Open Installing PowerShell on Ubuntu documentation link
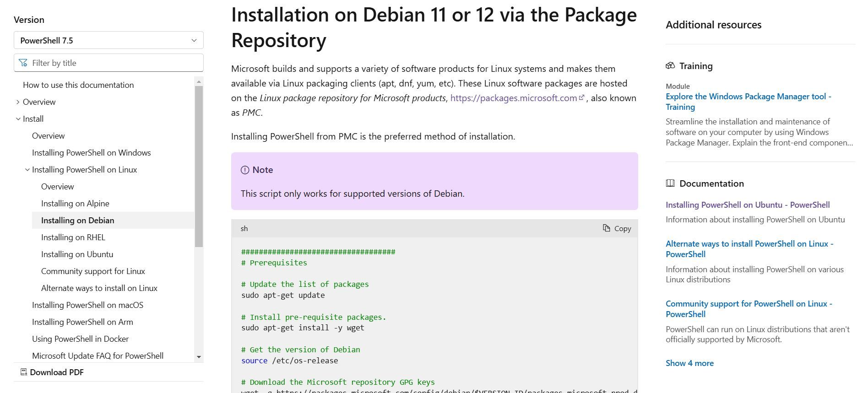Screen dimensions: 868x393 click(x=747, y=205)
